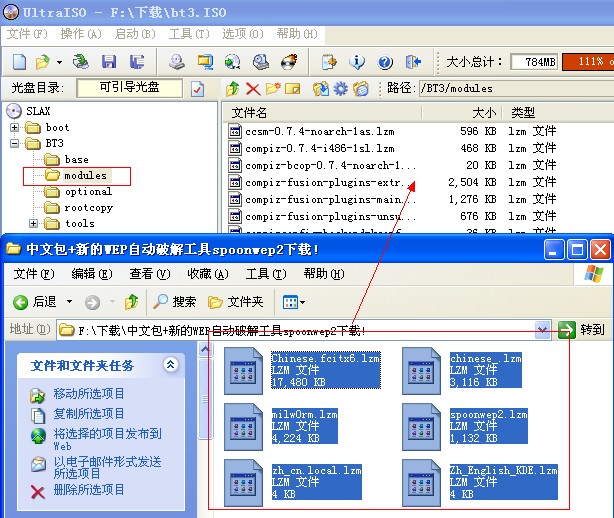
Task: Open the 帮助(H) menu in UltraISO
Action: click(297, 34)
